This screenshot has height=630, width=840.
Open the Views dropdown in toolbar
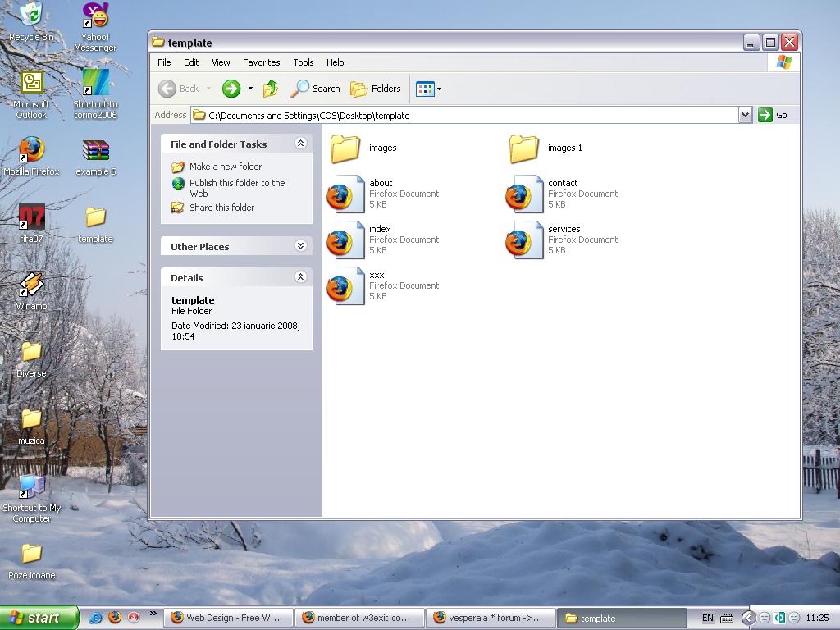click(428, 89)
